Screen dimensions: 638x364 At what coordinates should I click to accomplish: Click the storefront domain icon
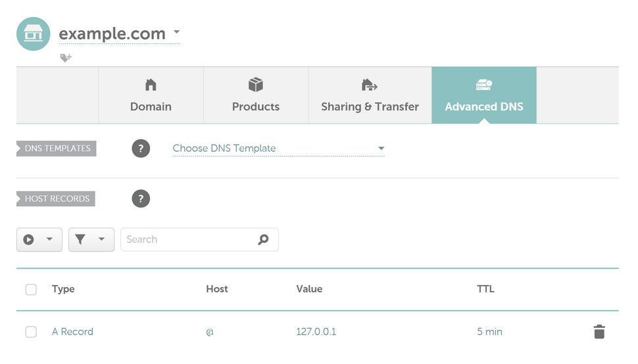[x=34, y=34]
